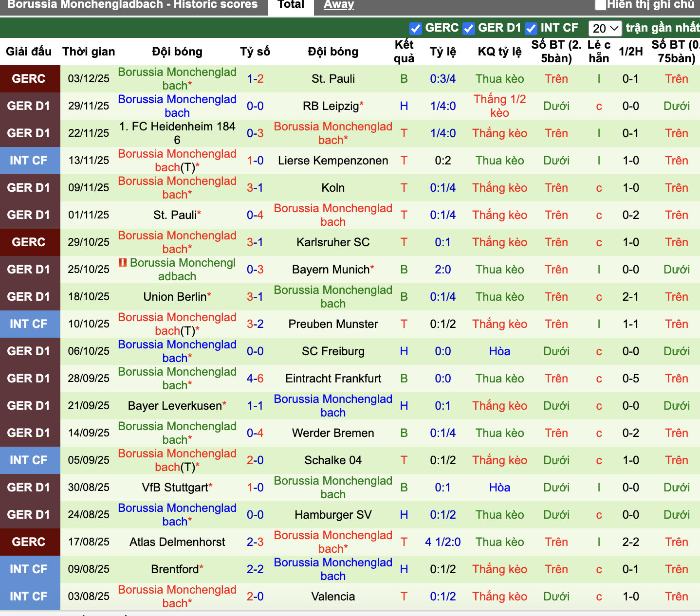The width and height of the screenshot is (700, 616).
Task: Click the Thời gian column header
Action: (89, 52)
